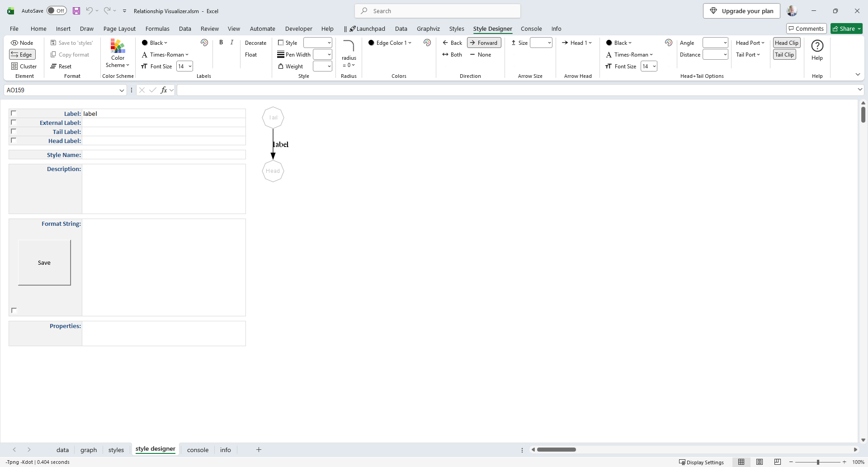Check the checkbox below Save button

pos(14,310)
